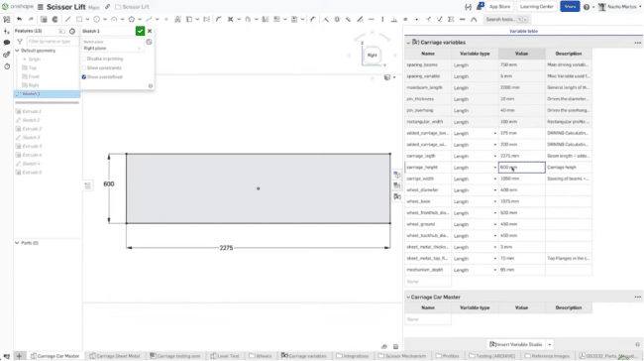Cancel Sketch 1 with the X button
This screenshot has height=361, width=644.
(150, 31)
